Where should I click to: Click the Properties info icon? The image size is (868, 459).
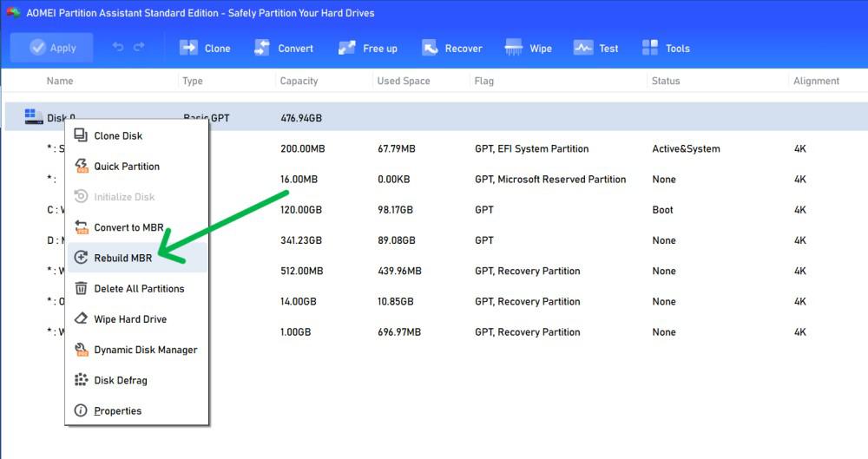pyautogui.click(x=81, y=410)
